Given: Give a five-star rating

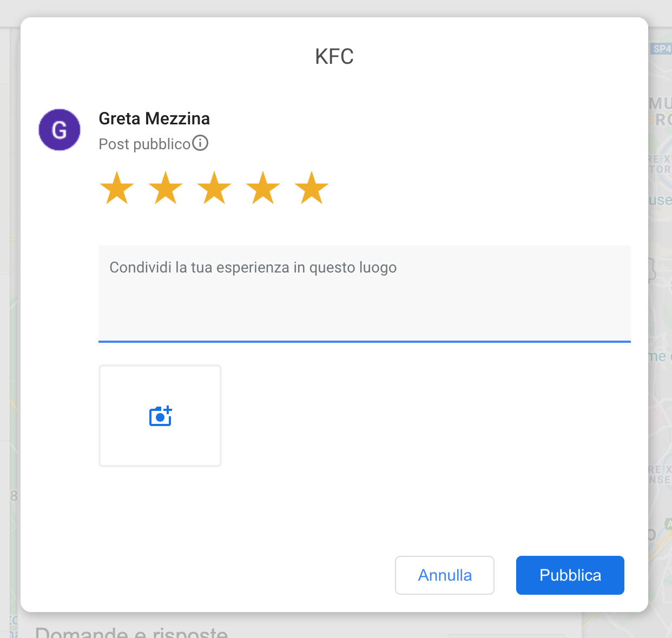Looking at the screenshot, I should pos(312,188).
